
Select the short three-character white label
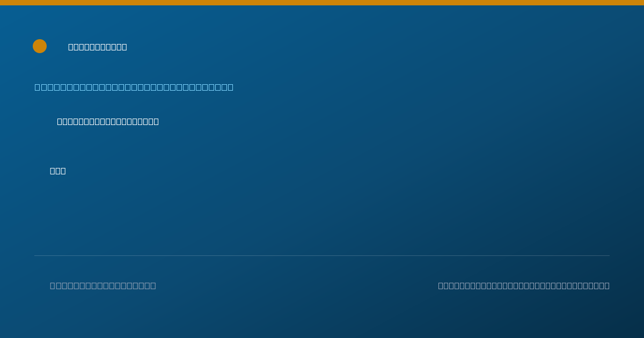coord(58,171)
